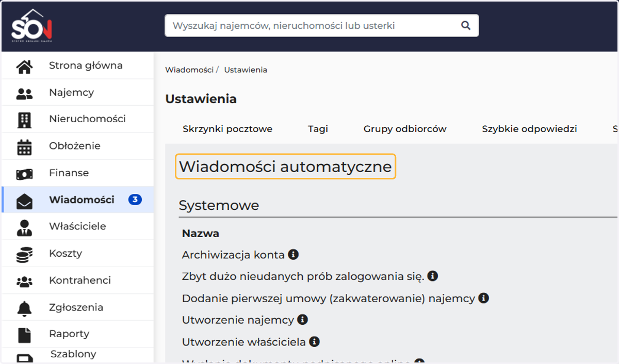This screenshot has height=364, width=619.
Task: Click Dodanie pierwszej umowy (zakwaterowanie) najemcy
Action: coord(328,298)
